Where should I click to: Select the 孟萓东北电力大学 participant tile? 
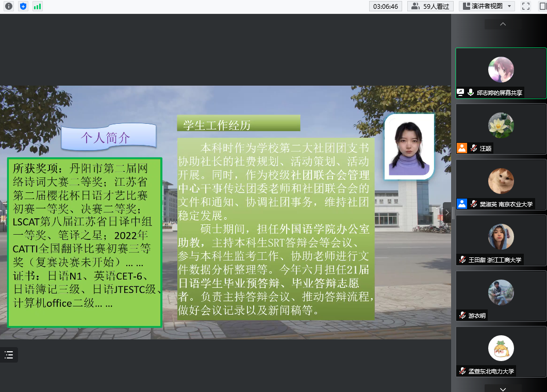(501, 351)
